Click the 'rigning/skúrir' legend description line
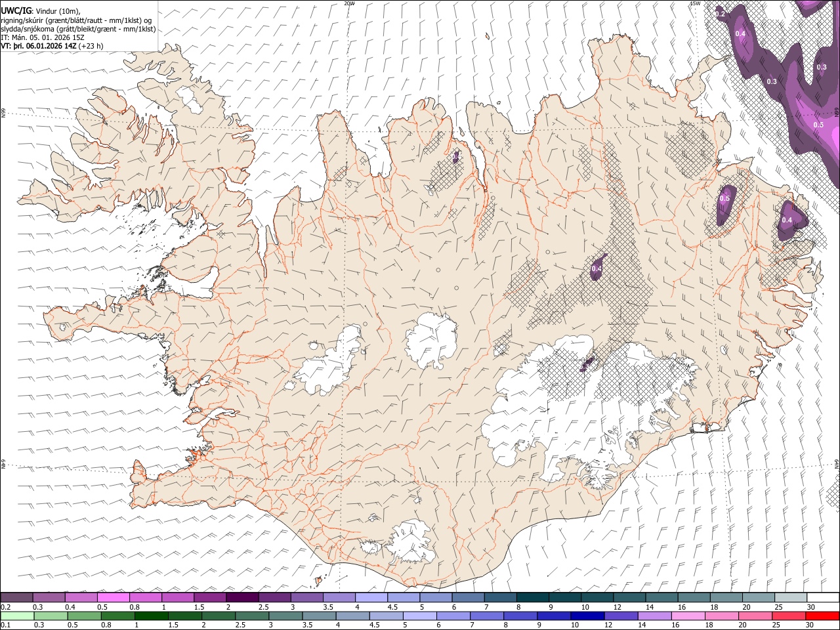The width and height of the screenshot is (840, 630). coord(77,20)
